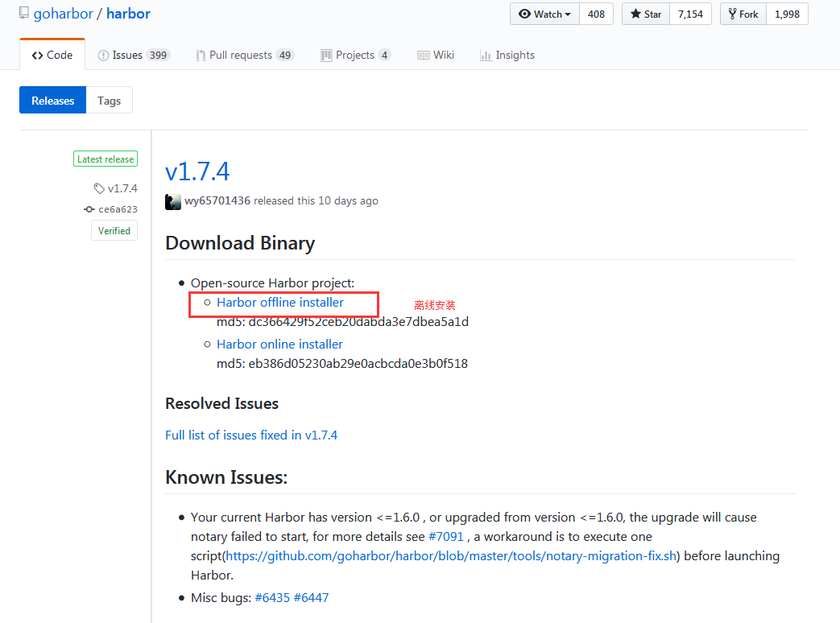Click the fork icon on Fork button

coord(732,14)
